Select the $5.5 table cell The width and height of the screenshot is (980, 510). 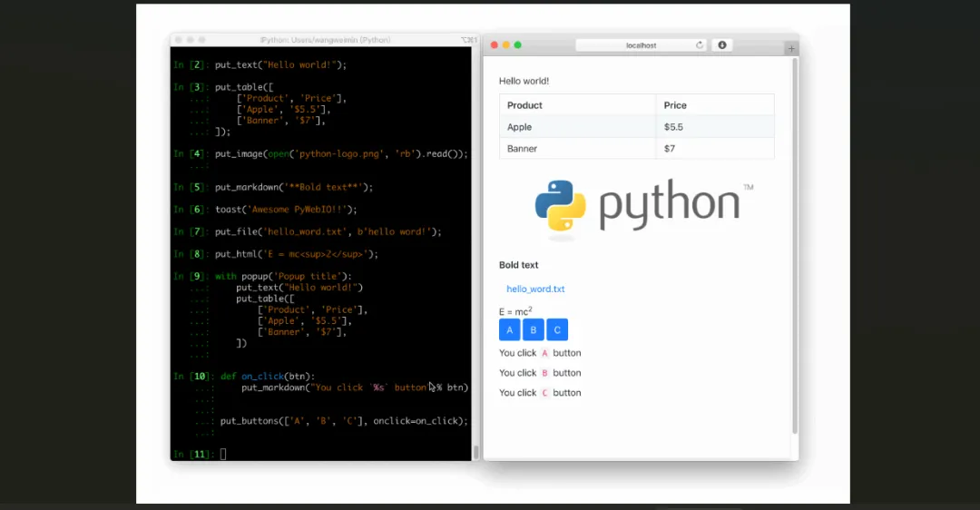pos(715,127)
